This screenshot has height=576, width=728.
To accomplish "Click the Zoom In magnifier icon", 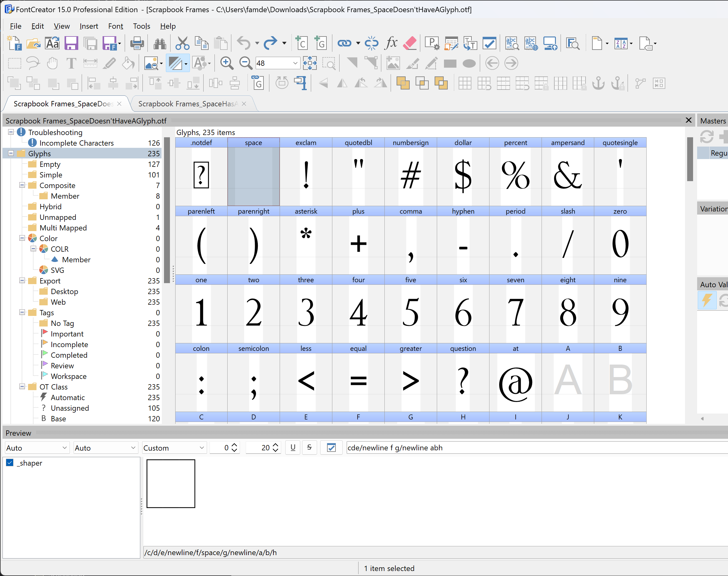I will tap(227, 63).
